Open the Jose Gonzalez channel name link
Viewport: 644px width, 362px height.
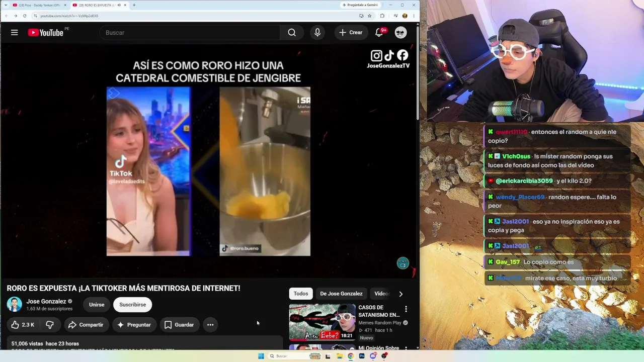(46, 301)
